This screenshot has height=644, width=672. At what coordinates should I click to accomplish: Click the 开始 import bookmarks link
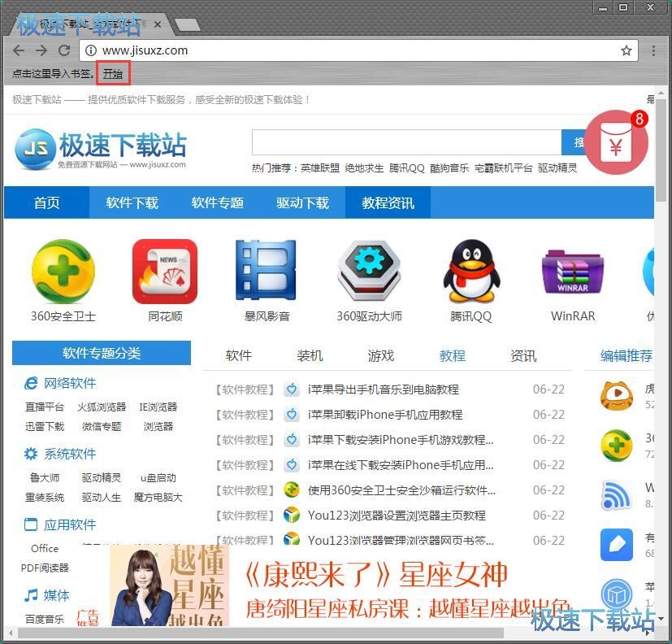113,73
